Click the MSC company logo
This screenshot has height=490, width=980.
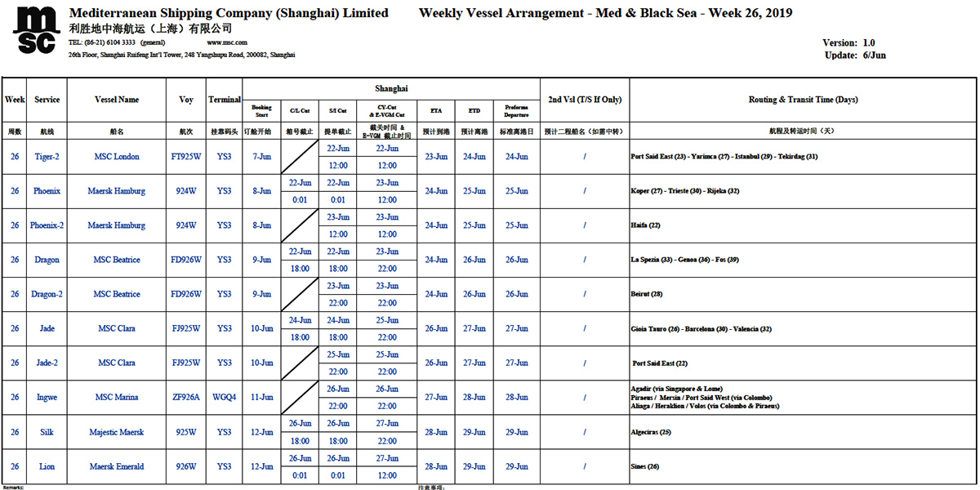click(x=37, y=31)
